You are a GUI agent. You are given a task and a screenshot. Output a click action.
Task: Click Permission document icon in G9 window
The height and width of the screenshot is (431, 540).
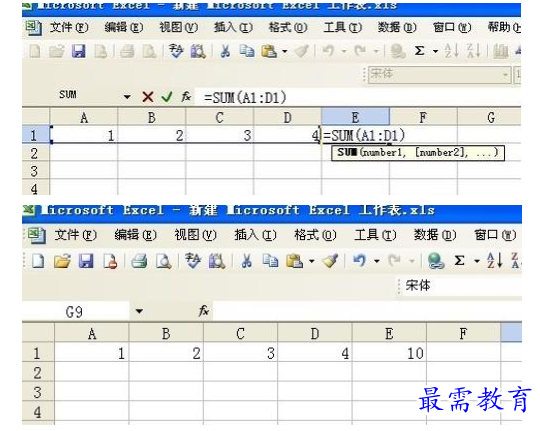coord(110,261)
